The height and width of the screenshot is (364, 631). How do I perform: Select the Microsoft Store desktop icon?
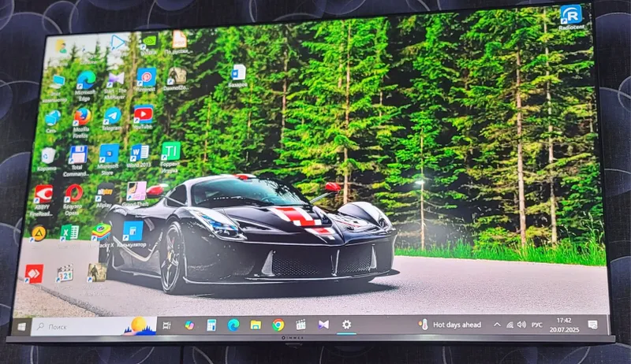109,154
